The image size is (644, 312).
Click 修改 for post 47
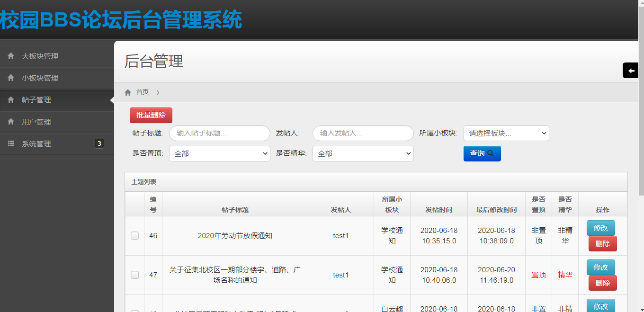601,267
